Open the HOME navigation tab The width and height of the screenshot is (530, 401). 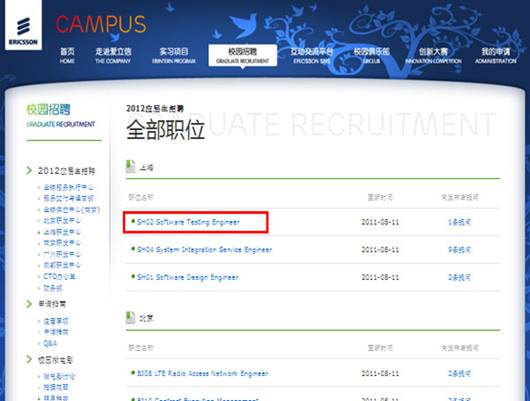click(67, 55)
